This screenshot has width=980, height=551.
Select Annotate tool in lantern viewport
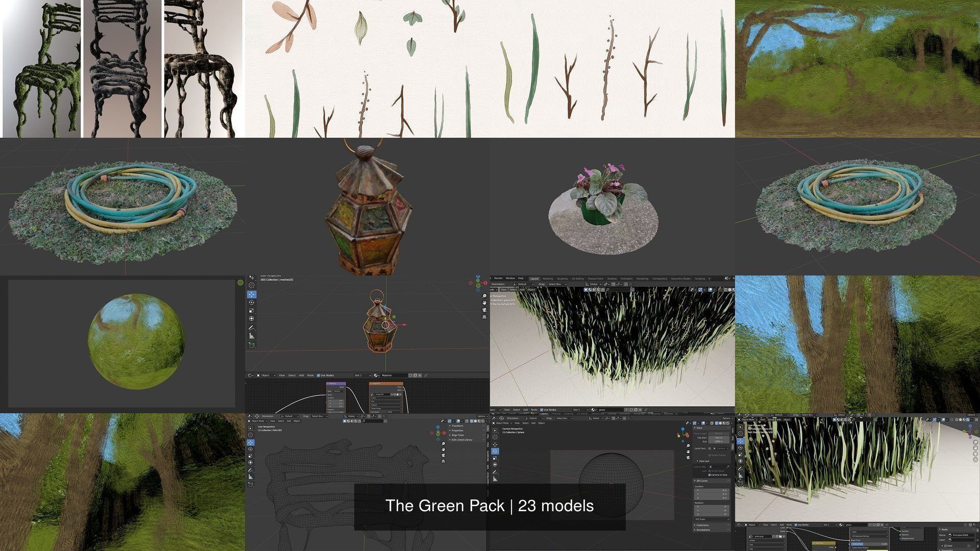[251, 328]
